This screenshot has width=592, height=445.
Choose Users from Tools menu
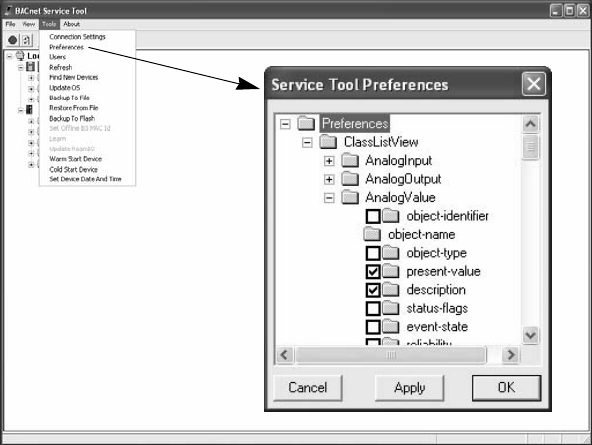click(57, 57)
